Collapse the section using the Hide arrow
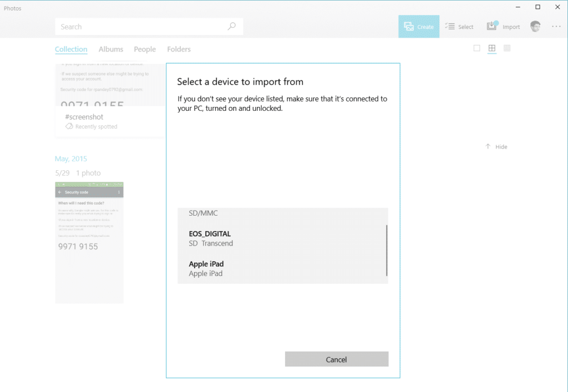This screenshot has height=392, width=568. click(x=488, y=146)
